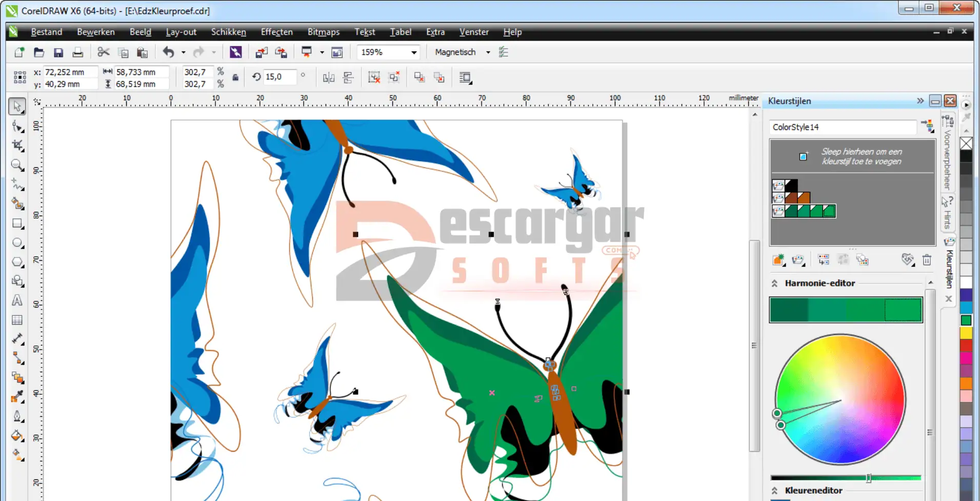Select the Text tool
980x501 pixels.
17,300
